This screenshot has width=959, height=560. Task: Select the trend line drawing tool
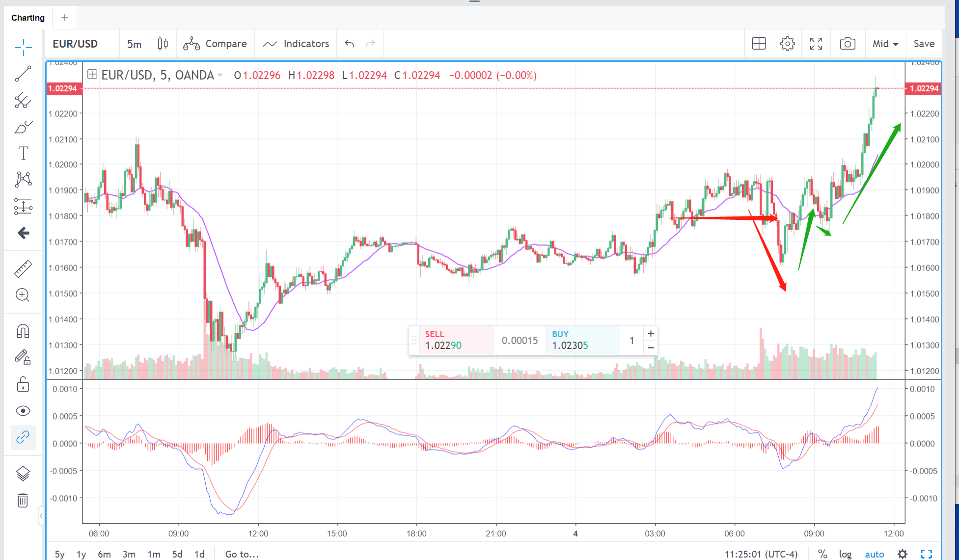click(x=23, y=74)
